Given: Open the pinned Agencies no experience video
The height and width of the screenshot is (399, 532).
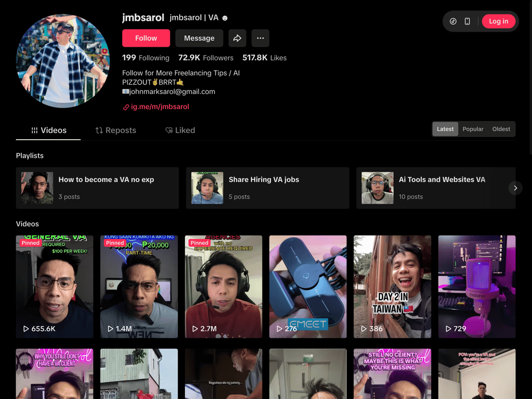Looking at the screenshot, I should pyautogui.click(x=223, y=287).
